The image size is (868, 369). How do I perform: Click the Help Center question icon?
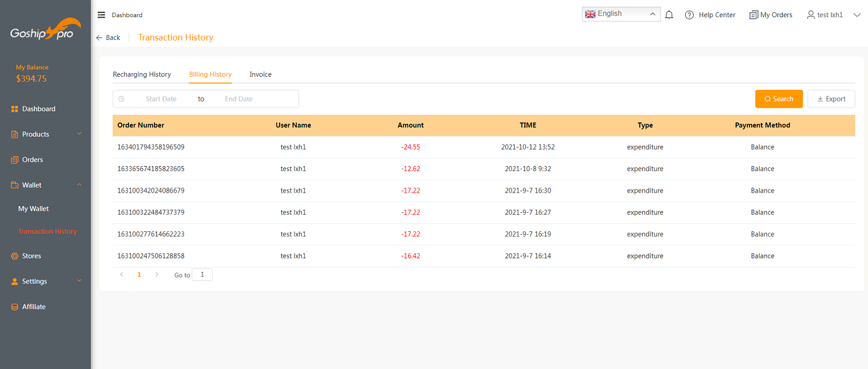tap(689, 15)
